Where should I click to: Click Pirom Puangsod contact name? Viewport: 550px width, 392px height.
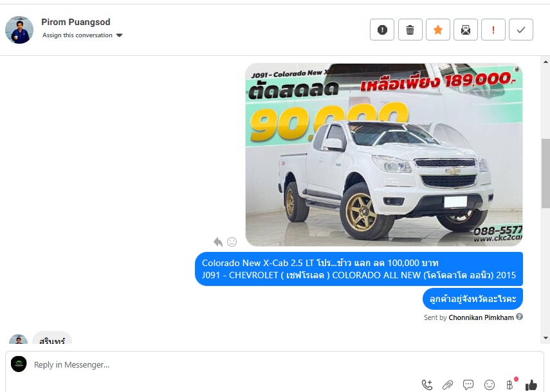pos(76,22)
